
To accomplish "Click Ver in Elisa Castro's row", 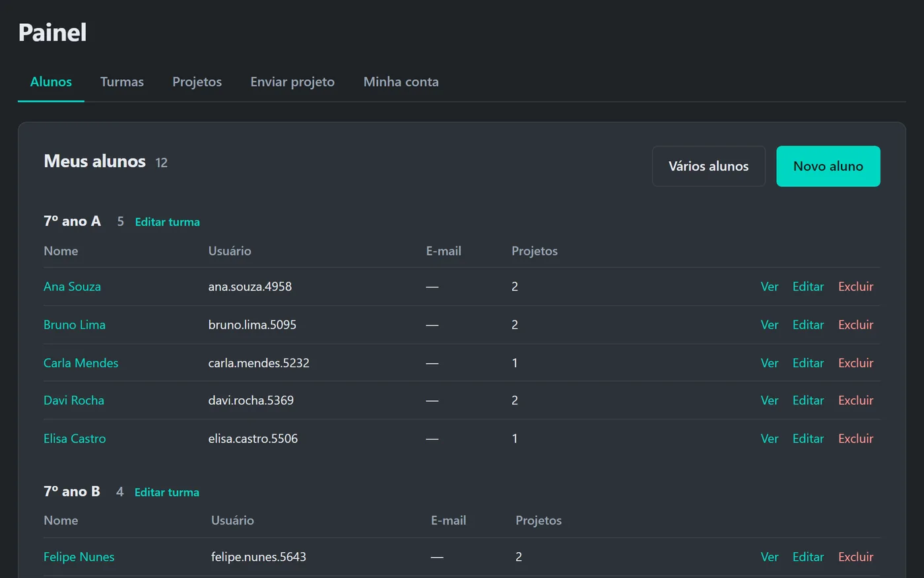I will pos(770,439).
